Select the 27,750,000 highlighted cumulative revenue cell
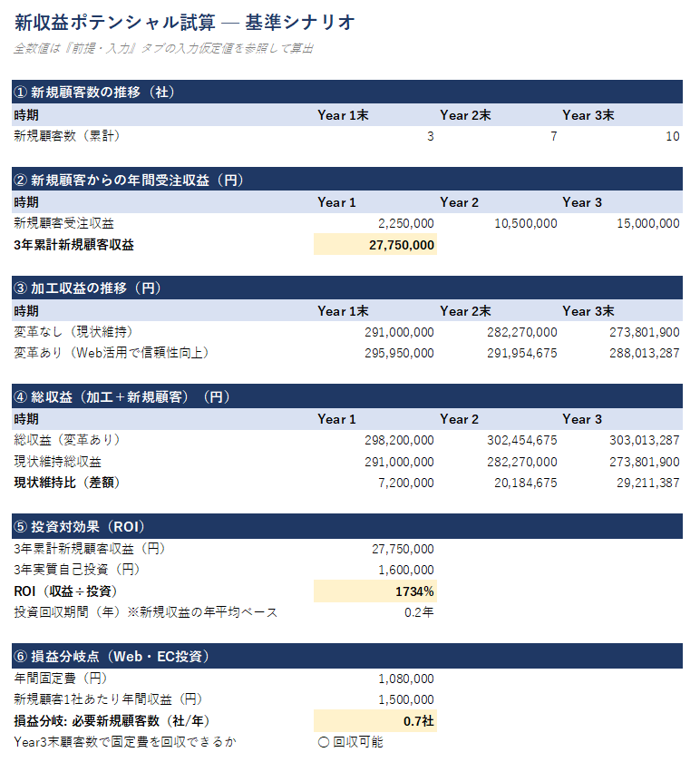 pos(375,244)
